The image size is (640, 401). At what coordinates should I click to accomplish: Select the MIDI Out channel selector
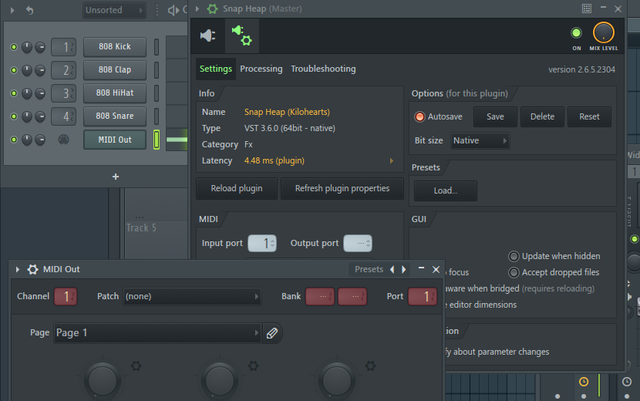coord(156,140)
